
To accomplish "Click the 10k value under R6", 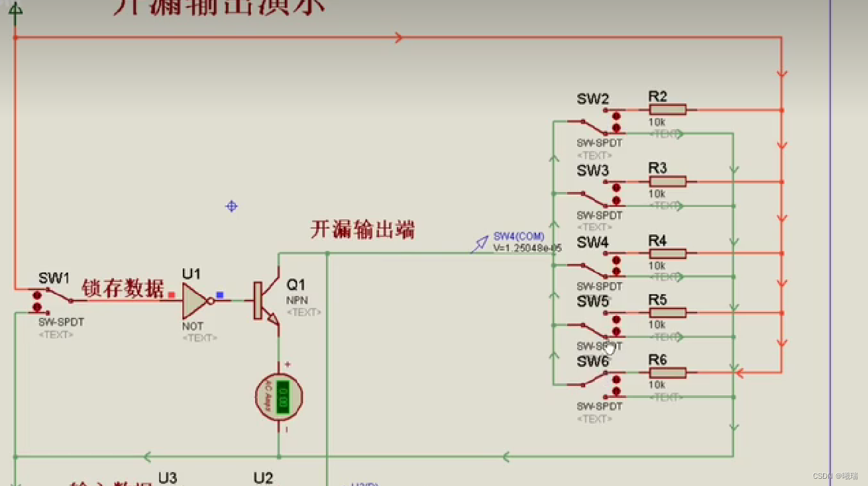I will (657, 385).
